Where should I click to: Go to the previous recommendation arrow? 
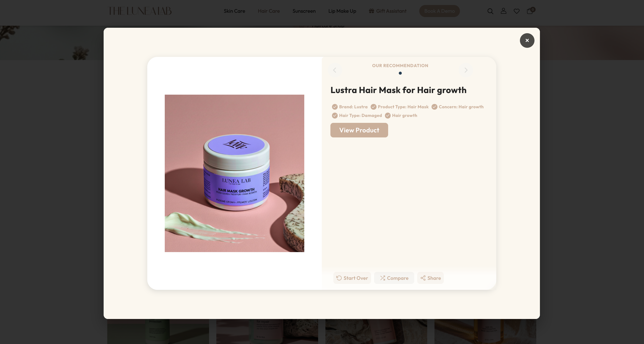coord(335,70)
